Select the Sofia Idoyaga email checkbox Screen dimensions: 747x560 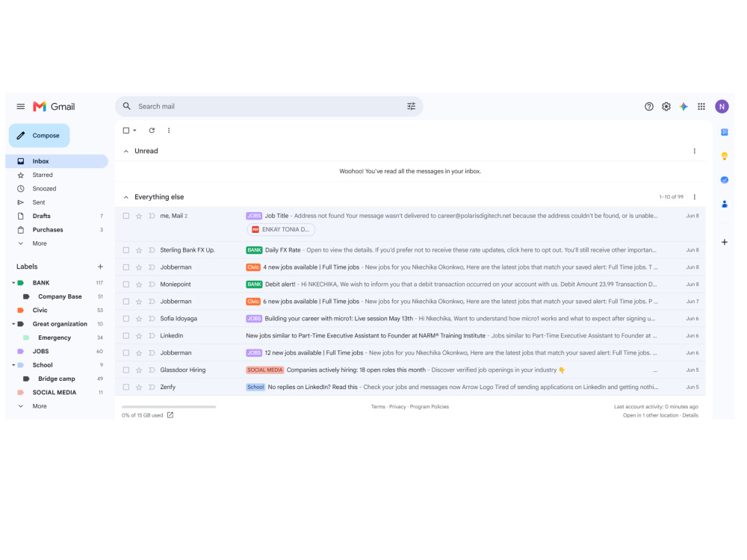125,319
